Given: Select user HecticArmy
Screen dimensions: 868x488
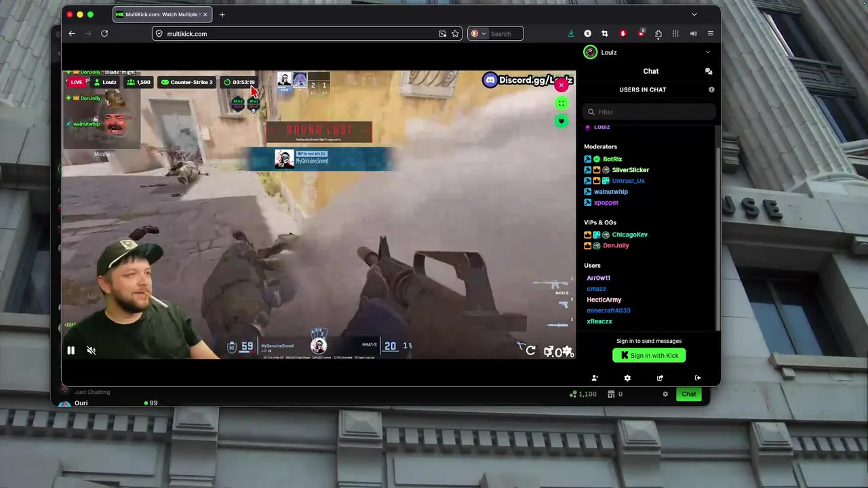Looking at the screenshot, I should (604, 300).
